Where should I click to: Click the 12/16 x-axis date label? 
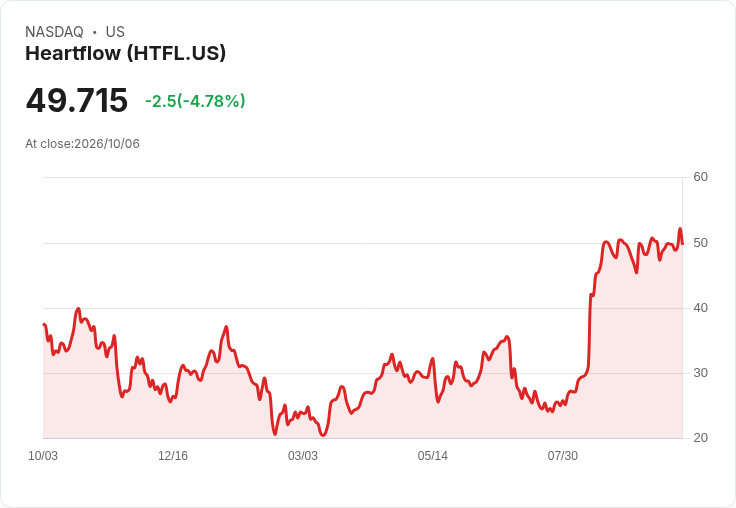click(x=173, y=455)
